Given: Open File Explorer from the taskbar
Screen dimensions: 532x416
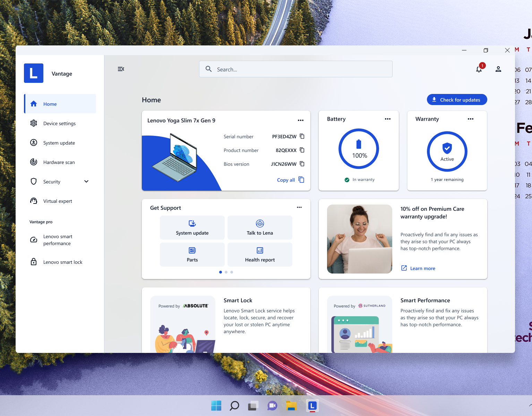Looking at the screenshot, I should click(x=291, y=406).
